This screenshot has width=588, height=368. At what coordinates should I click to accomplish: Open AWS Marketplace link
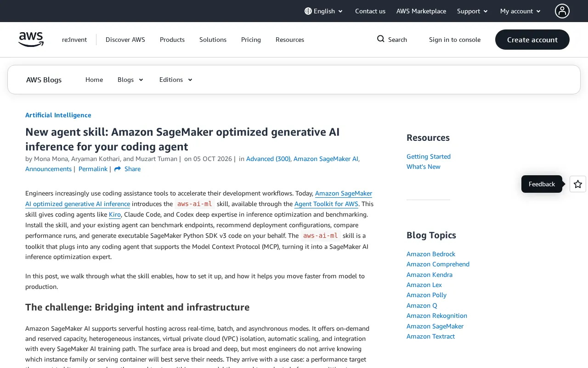[421, 11]
